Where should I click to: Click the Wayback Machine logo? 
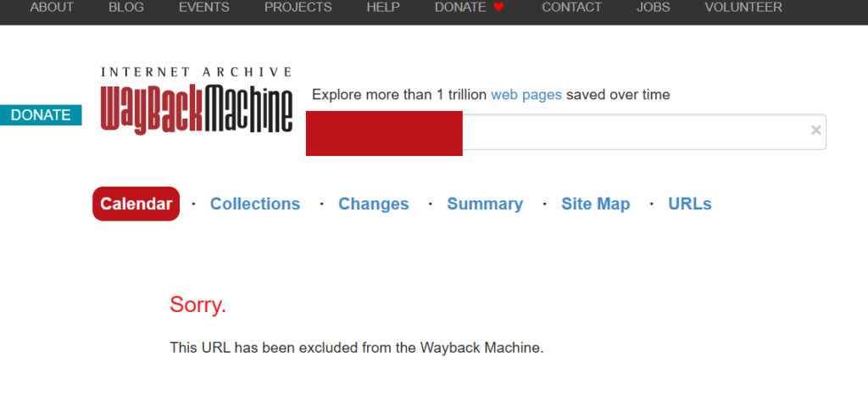197,109
